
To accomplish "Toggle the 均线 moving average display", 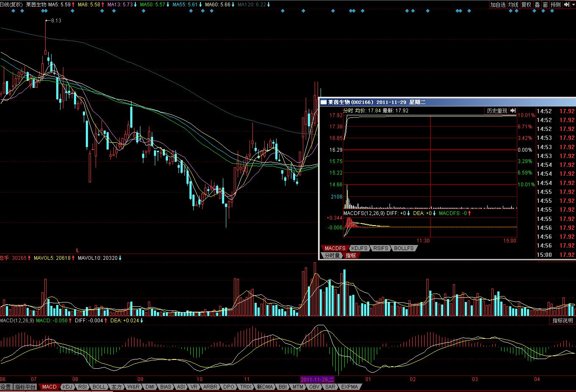I will click(x=513, y=5).
